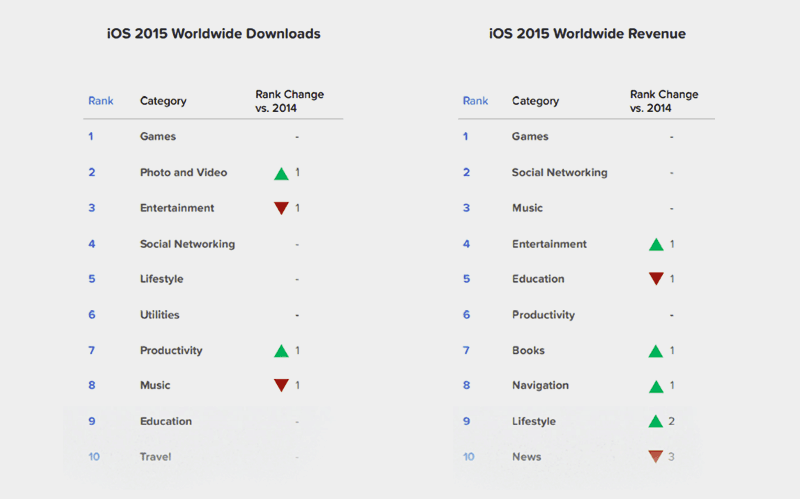Select Social Networking in Downloads table

point(187,244)
